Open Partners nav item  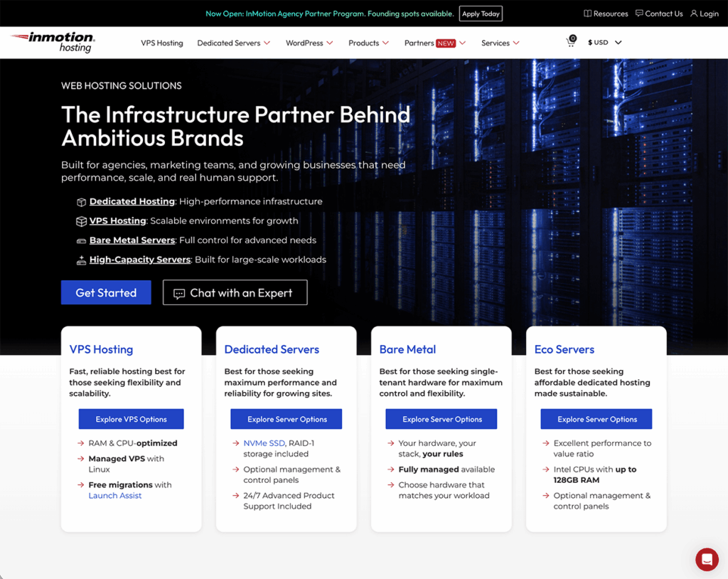click(419, 43)
